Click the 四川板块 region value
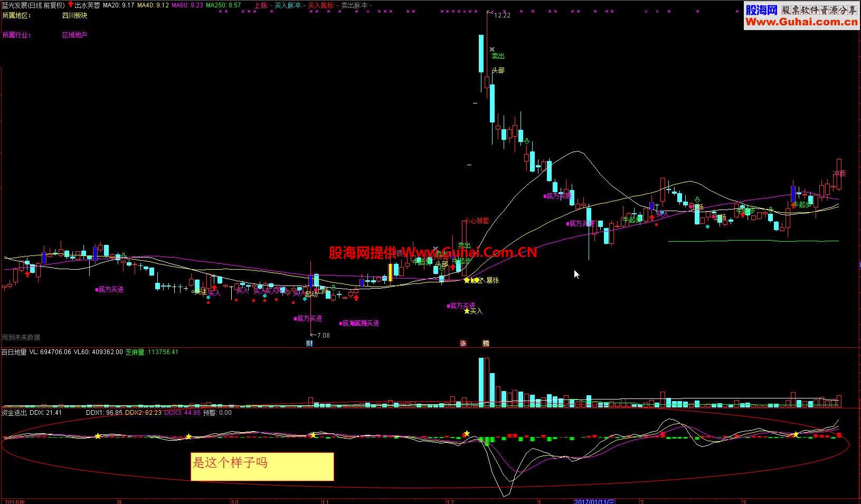This screenshot has width=861, height=504. point(74,15)
